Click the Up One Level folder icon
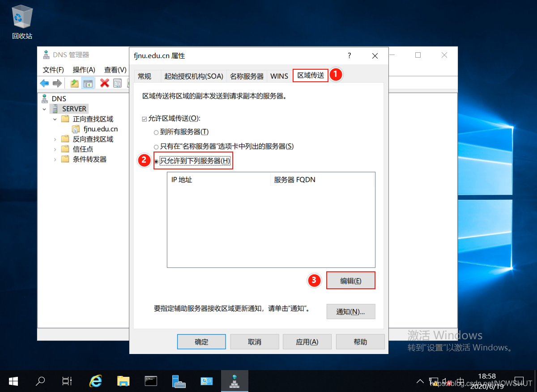 (x=74, y=83)
